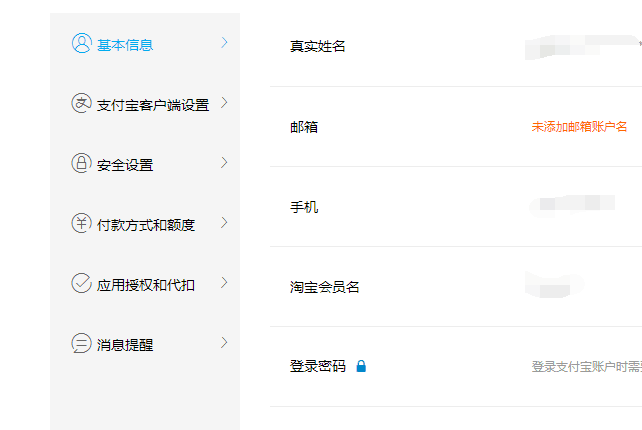This screenshot has height=430, width=642.
Task: Click the checkmark icon for 应用授权和代扣
Action: pos(81,283)
